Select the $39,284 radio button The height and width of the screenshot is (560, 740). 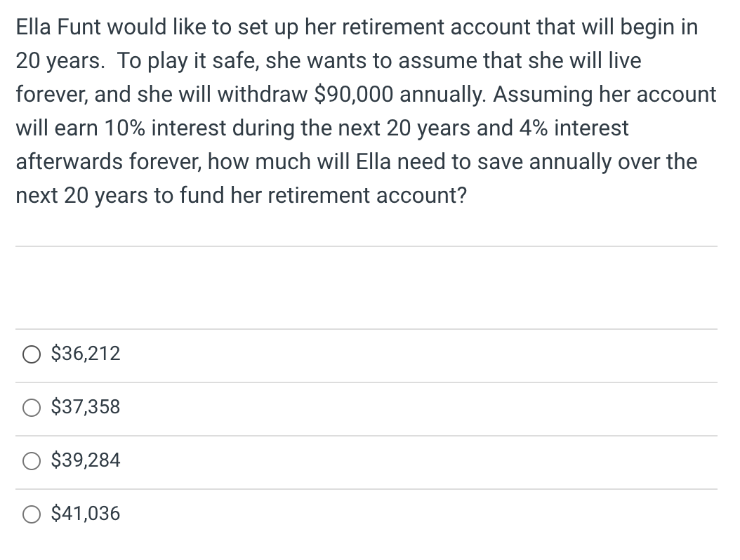click(x=31, y=461)
